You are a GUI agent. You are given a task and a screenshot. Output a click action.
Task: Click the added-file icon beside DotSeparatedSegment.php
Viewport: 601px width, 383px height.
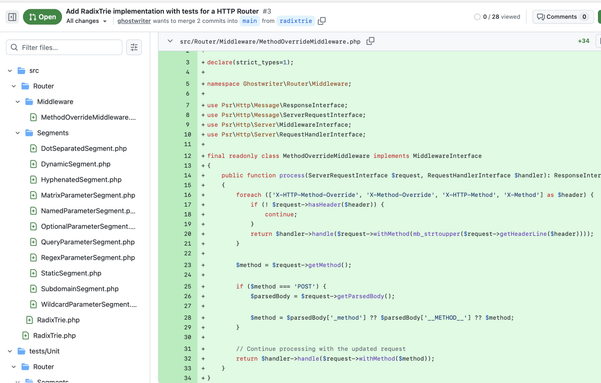coord(33,148)
